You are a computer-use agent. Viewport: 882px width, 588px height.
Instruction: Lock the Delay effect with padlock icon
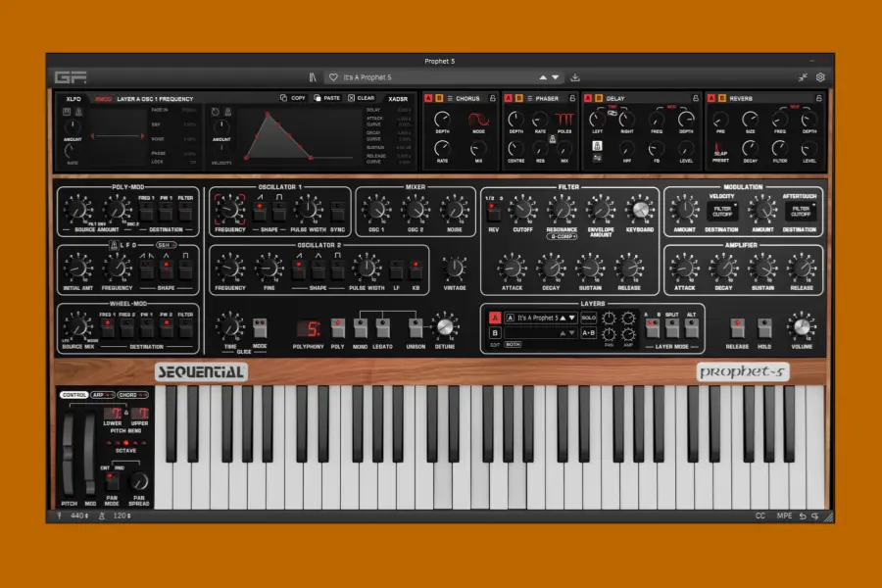click(x=696, y=98)
